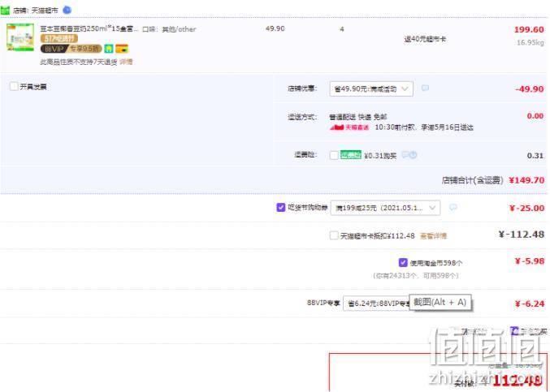
Task: Open product title 豆本豆椰香豆奶250ml*15盒
Action: [x=89, y=28]
